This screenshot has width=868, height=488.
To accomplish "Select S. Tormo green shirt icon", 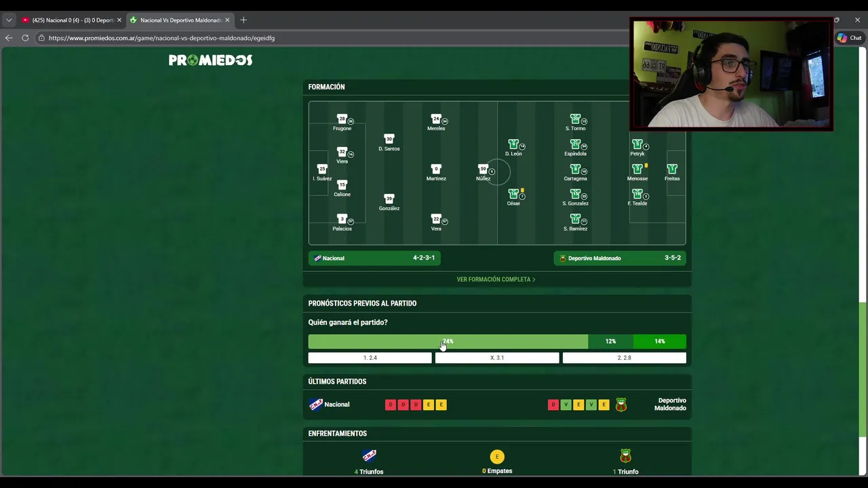I will tap(575, 119).
